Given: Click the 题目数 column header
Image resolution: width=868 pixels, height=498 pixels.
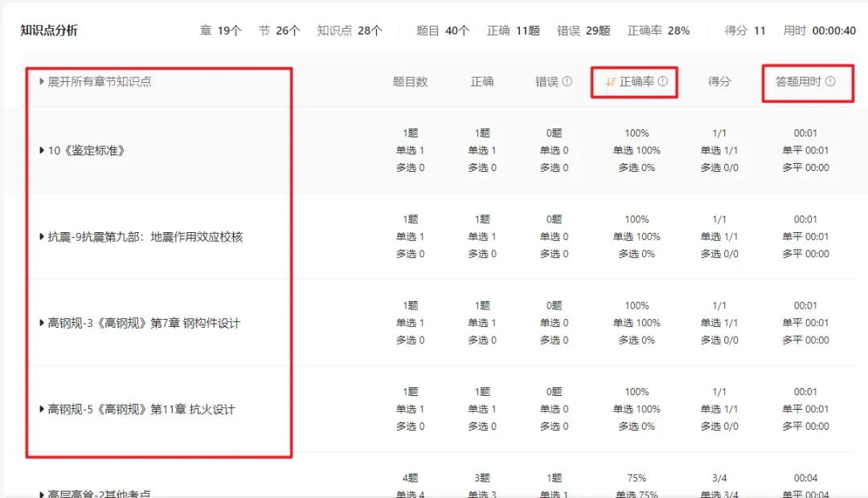Looking at the screenshot, I should tap(410, 81).
